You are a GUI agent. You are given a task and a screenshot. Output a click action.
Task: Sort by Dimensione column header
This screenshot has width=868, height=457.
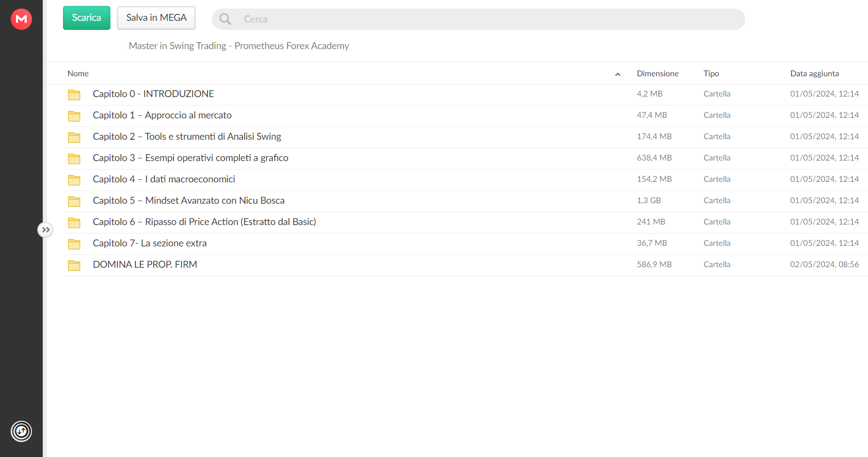tap(658, 74)
